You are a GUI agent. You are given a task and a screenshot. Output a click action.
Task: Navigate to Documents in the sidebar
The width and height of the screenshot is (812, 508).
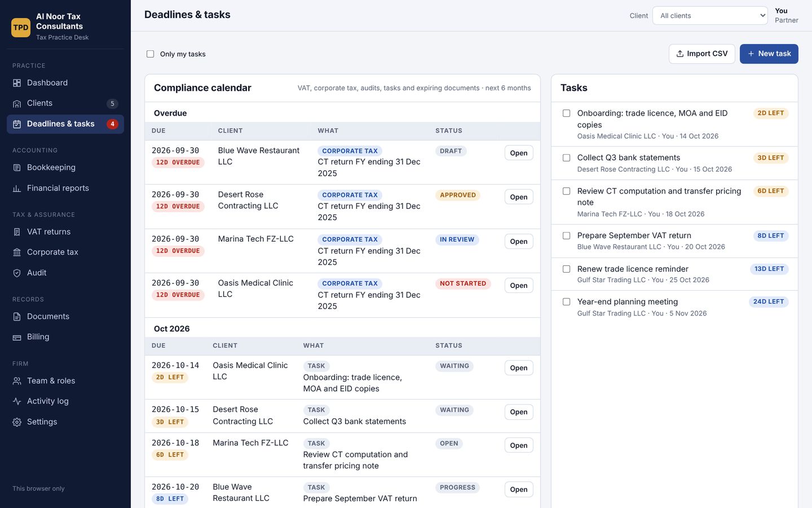tap(65, 317)
